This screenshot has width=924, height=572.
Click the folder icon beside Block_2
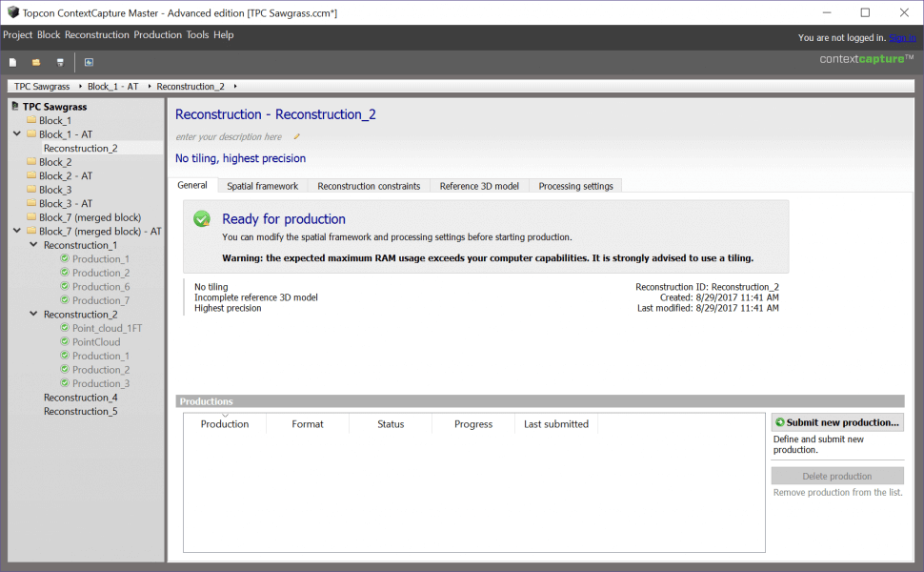31,161
